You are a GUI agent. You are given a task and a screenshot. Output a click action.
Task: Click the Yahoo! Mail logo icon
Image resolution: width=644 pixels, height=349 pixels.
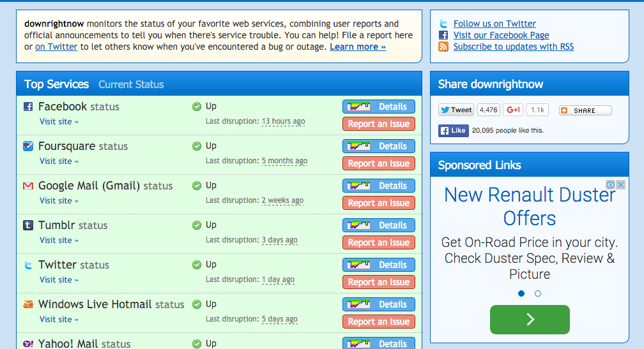[28, 344]
